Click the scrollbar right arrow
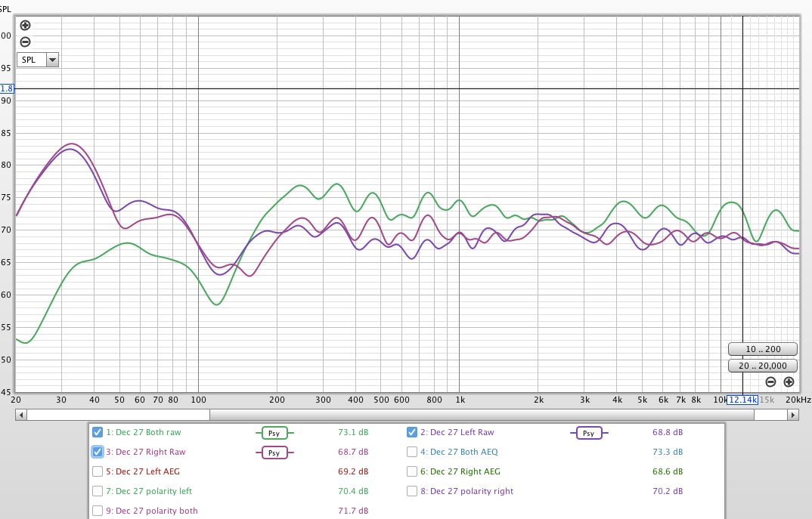The height and width of the screenshot is (519, 812). (x=793, y=415)
